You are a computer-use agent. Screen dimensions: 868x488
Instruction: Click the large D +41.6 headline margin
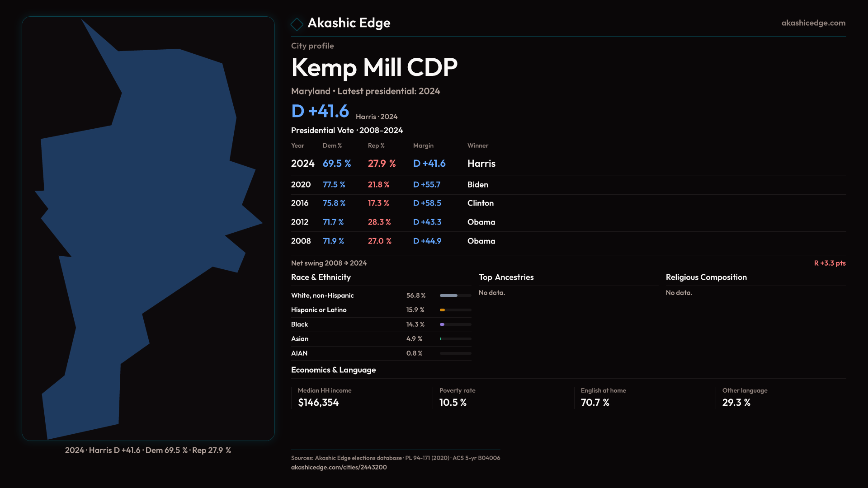tap(320, 111)
